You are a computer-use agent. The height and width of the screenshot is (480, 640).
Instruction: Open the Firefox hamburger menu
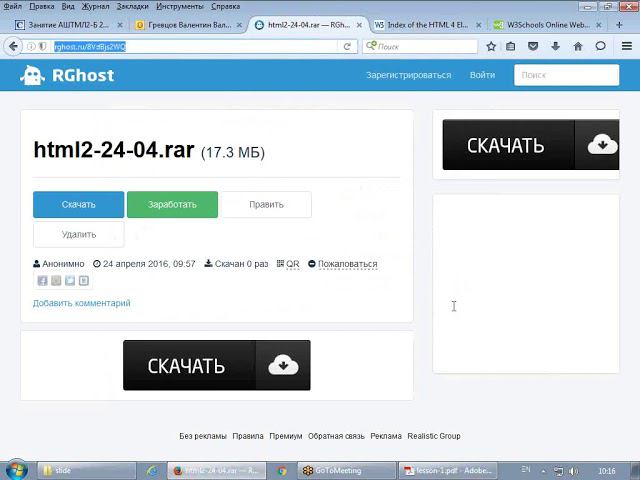pyautogui.click(x=627, y=46)
